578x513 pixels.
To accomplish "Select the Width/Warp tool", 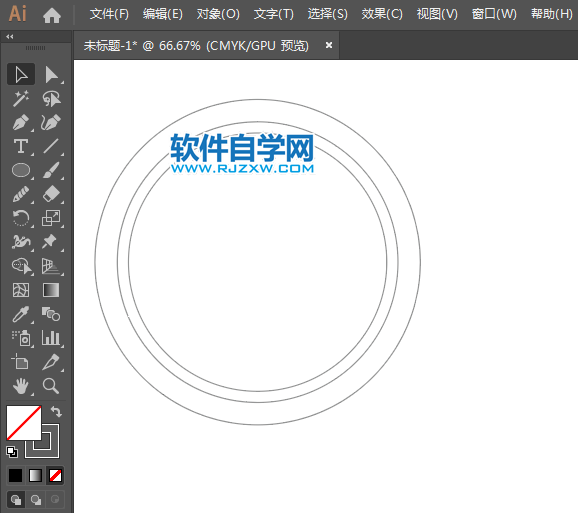I will click(x=21, y=242).
